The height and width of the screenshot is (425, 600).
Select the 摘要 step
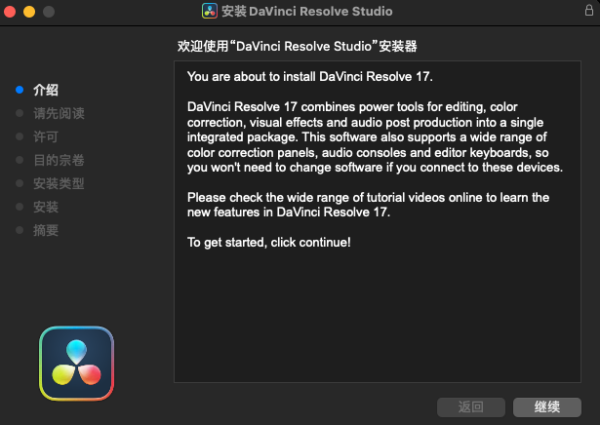[x=46, y=231]
